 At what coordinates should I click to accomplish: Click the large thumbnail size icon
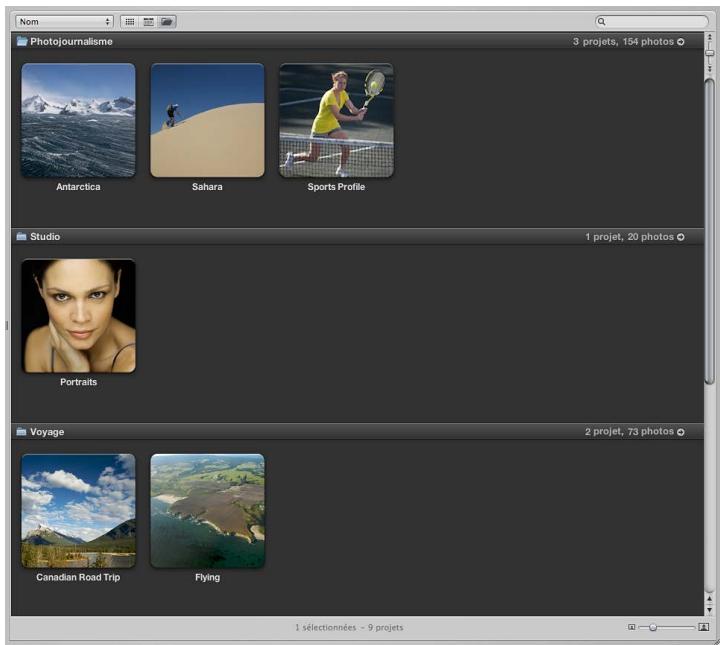[x=703, y=627]
